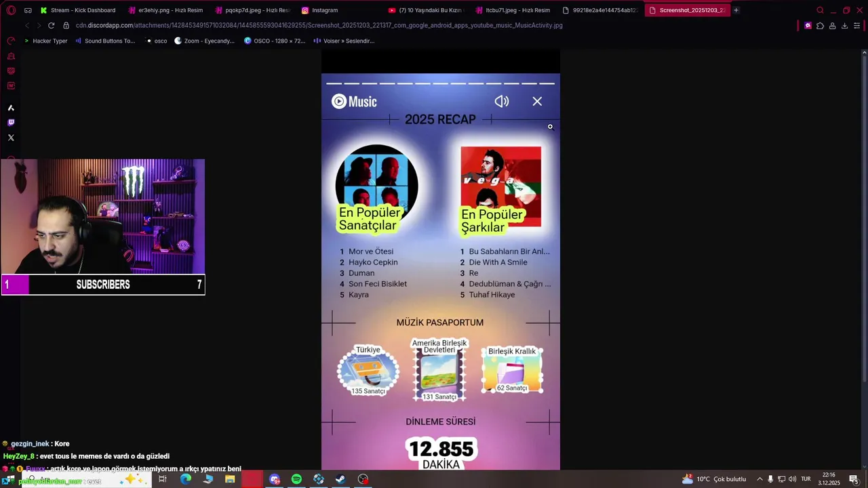Open the extensions puzzle icon

(820, 26)
